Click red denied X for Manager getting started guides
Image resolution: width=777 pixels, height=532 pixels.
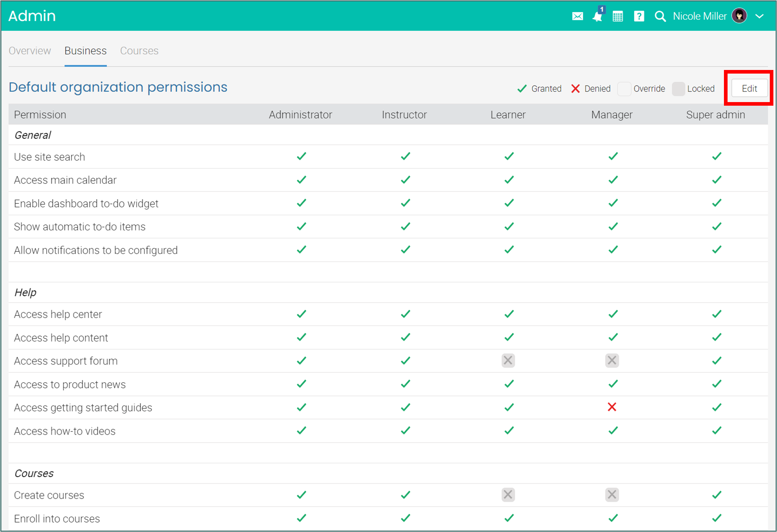[612, 407]
